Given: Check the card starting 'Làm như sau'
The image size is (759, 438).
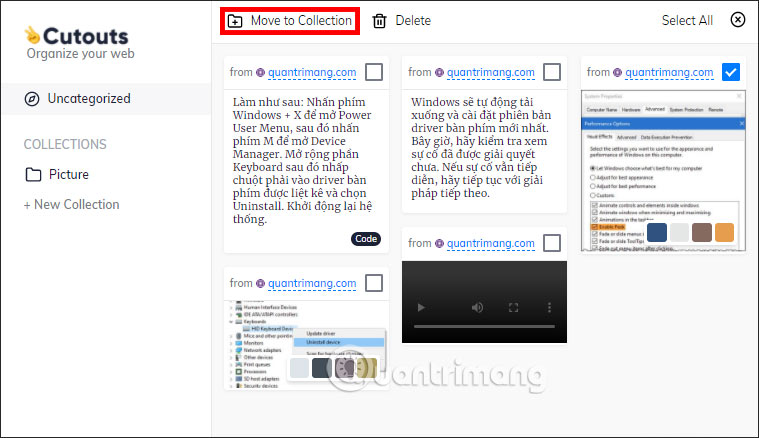Looking at the screenshot, I should (x=374, y=72).
